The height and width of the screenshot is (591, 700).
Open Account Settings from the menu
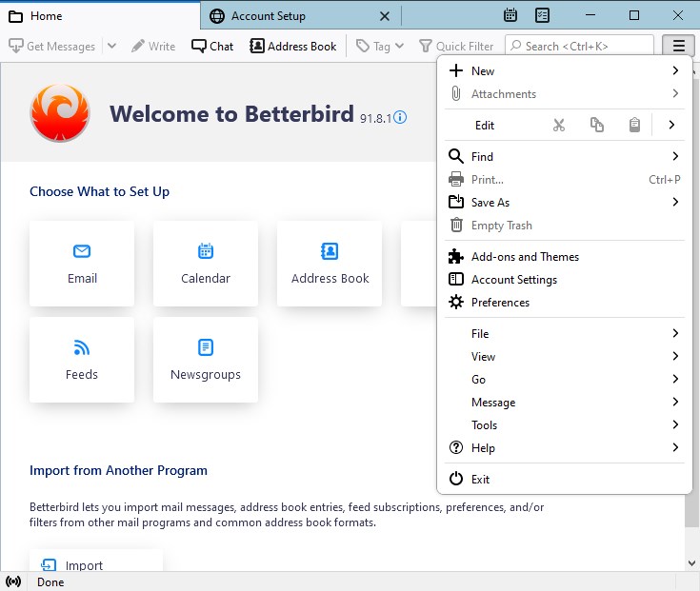coord(564,279)
